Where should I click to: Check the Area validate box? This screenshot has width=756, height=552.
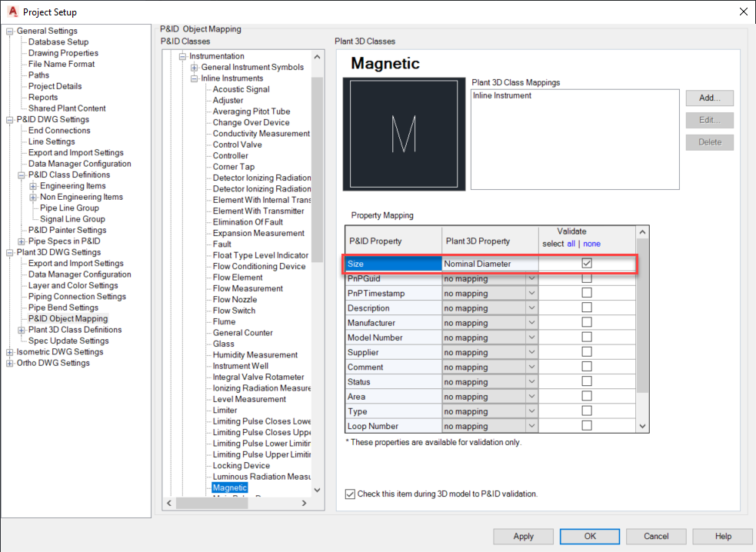point(587,396)
